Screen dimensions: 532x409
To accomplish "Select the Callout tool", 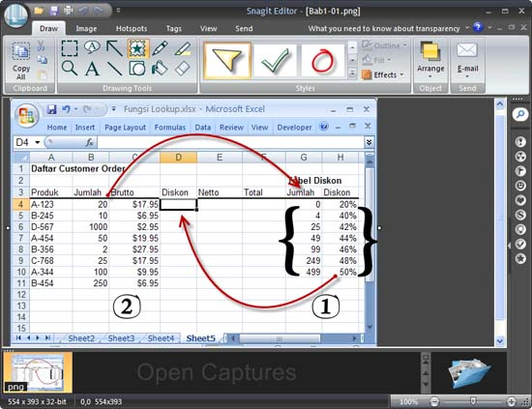I will [x=92, y=47].
